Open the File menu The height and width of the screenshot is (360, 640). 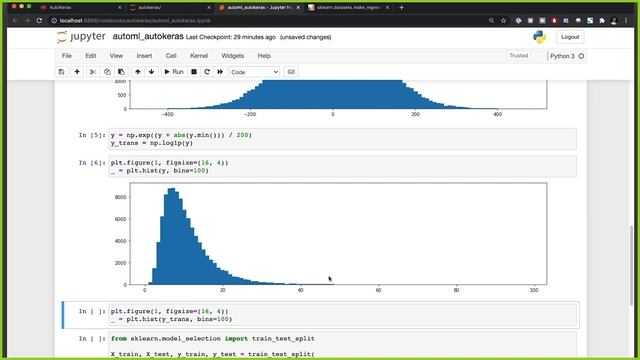click(x=67, y=56)
